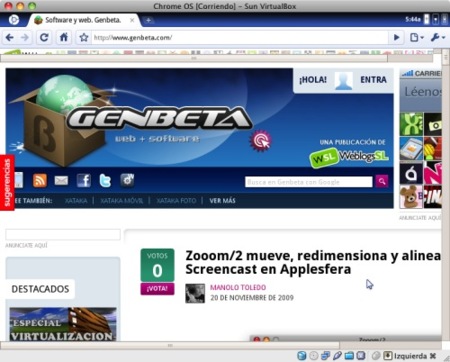This screenshot has width=450, height=362.
Task: Click the email envelope icon
Action: [x=61, y=180]
